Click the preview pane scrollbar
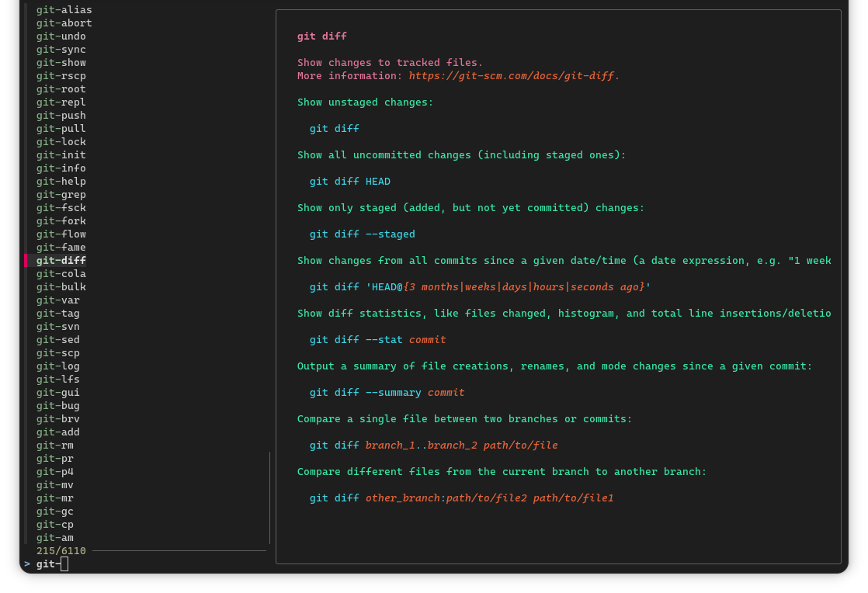 (269, 497)
